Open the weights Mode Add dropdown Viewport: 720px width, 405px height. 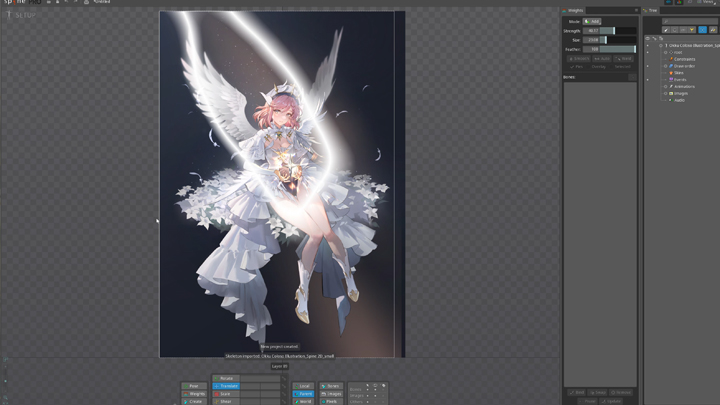592,22
